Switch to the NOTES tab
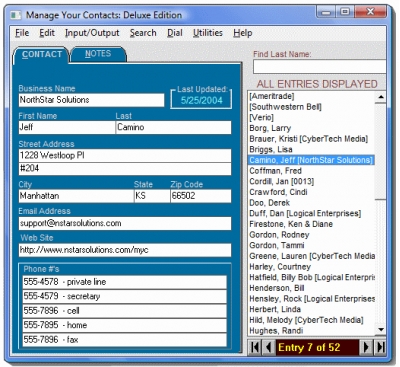The width and height of the screenshot is (400, 367). (98, 54)
